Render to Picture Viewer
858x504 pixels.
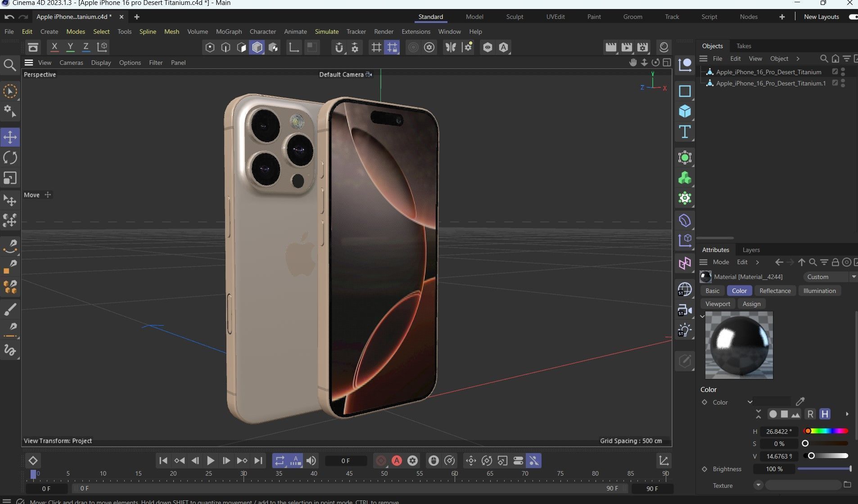click(x=627, y=47)
